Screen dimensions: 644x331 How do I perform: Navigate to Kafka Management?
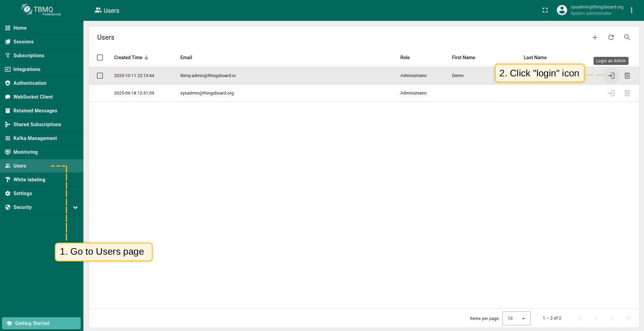click(35, 138)
